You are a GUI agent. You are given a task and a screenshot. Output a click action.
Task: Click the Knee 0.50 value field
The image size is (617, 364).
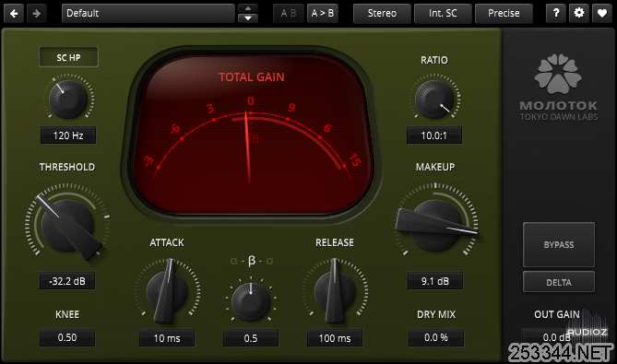[67, 337]
